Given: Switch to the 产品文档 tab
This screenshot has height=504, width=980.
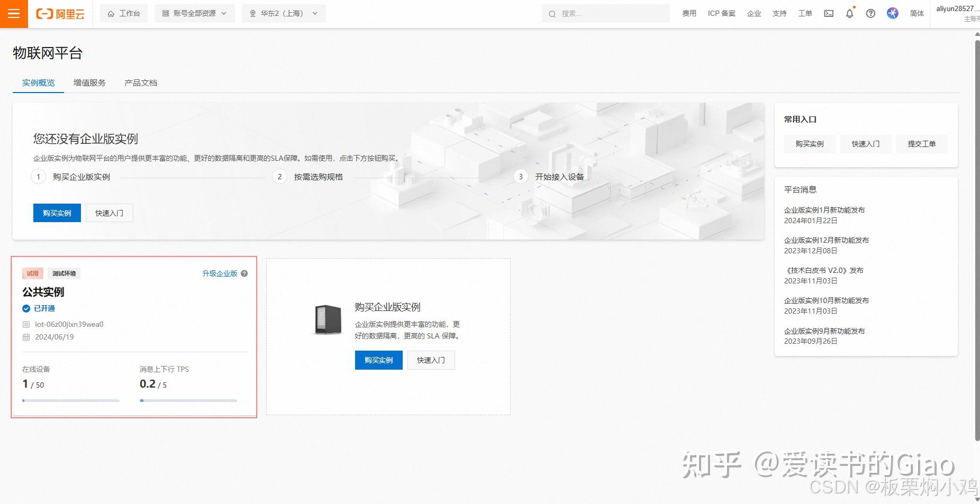Looking at the screenshot, I should click(141, 83).
